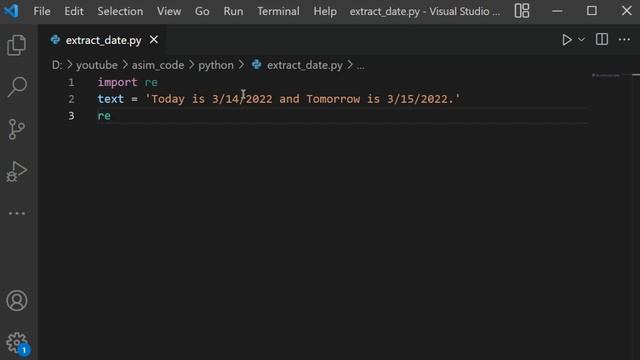Click the D: drive breadcrumb

(57, 65)
